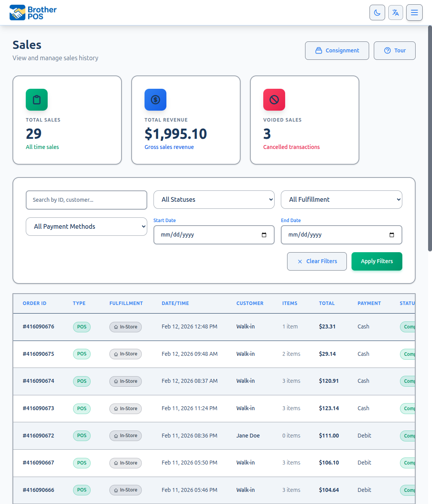Open the All Statuses dropdown
The height and width of the screenshot is (504, 432).
[x=214, y=199]
